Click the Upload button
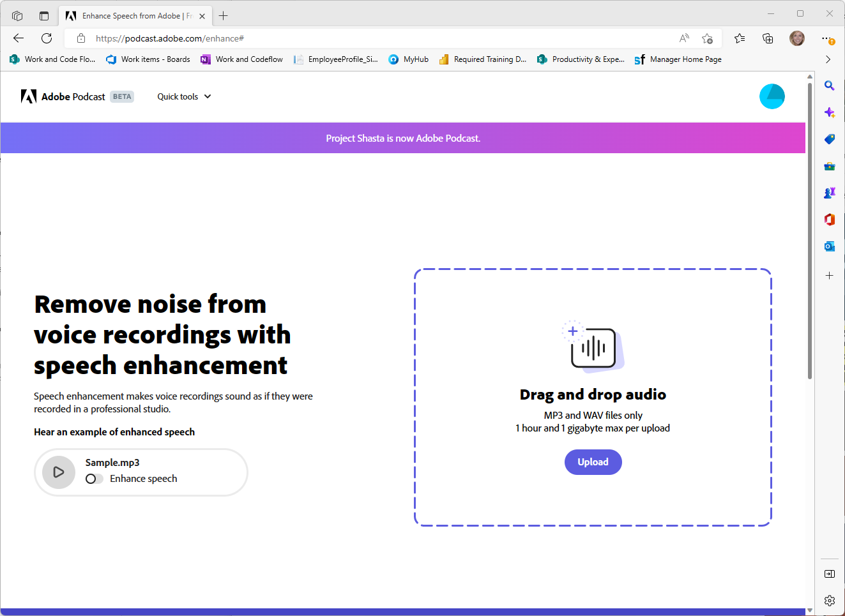Viewport: 845px width, 616px height. (x=593, y=462)
